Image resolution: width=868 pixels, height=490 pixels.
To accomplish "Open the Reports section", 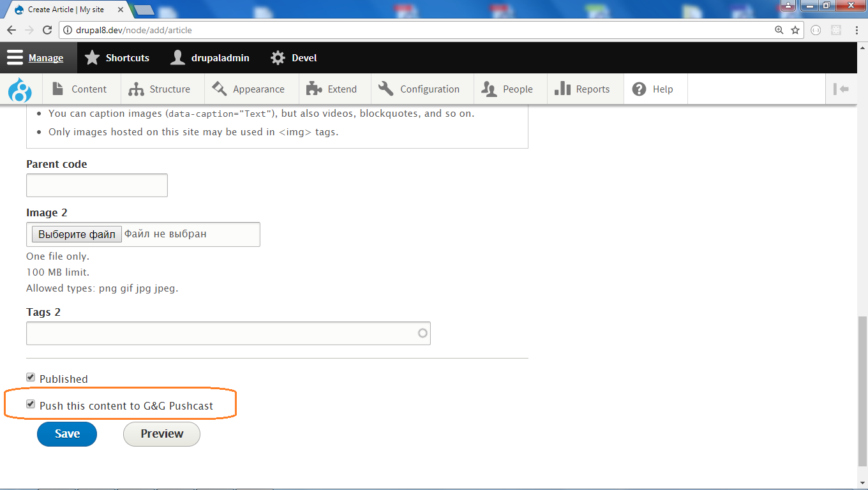I will (x=585, y=89).
